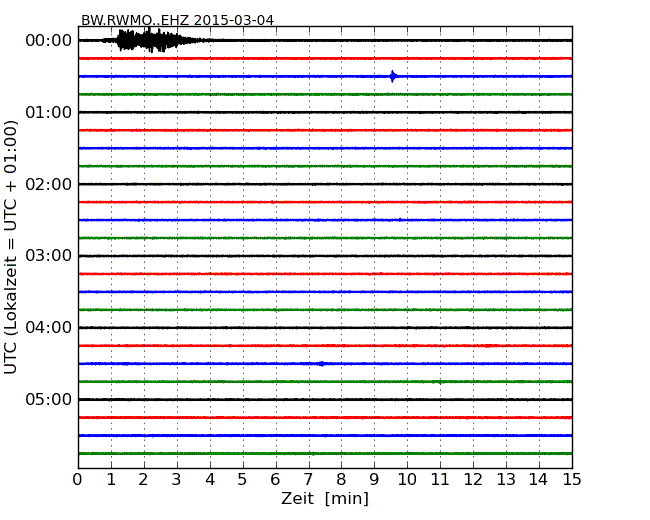Click the 04:00 time label
This screenshot has height=520, width=650.
coord(49,328)
